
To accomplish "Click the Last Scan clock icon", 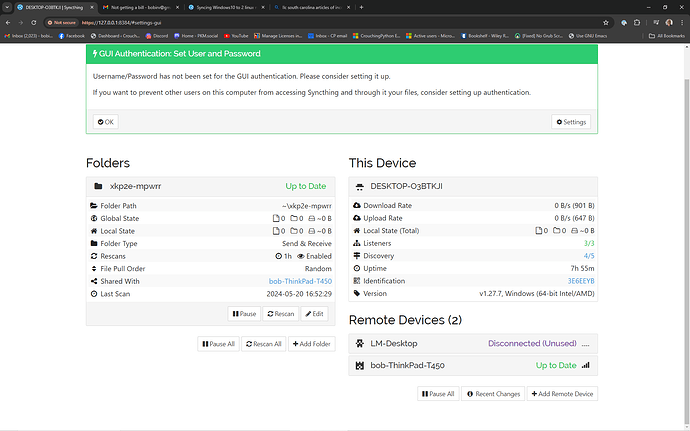I will coord(94,294).
